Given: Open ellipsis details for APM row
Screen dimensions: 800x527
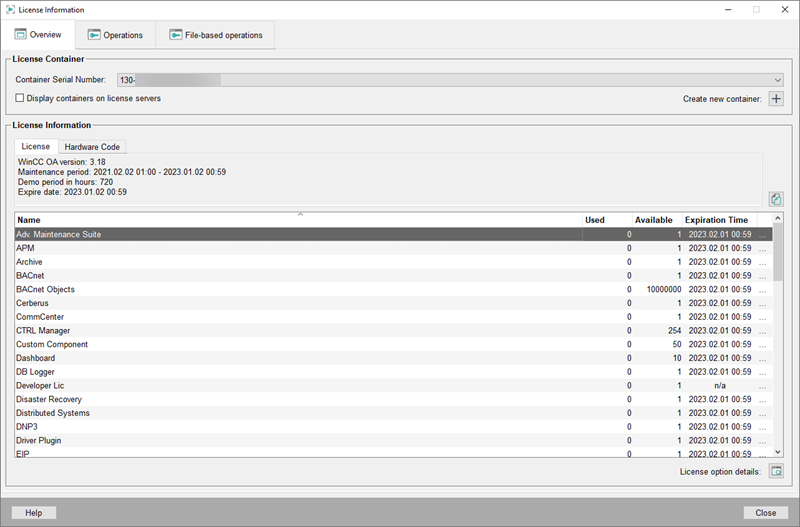Looking at the screenshot, I should [x=762, y=248].
